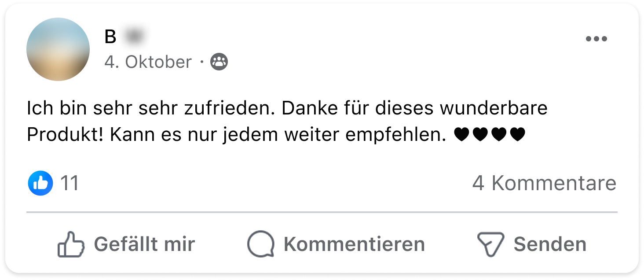This screenshot has width=644, height=280.
Task: Show who reacted via the 11 count
Action: (x=70, y=183)
